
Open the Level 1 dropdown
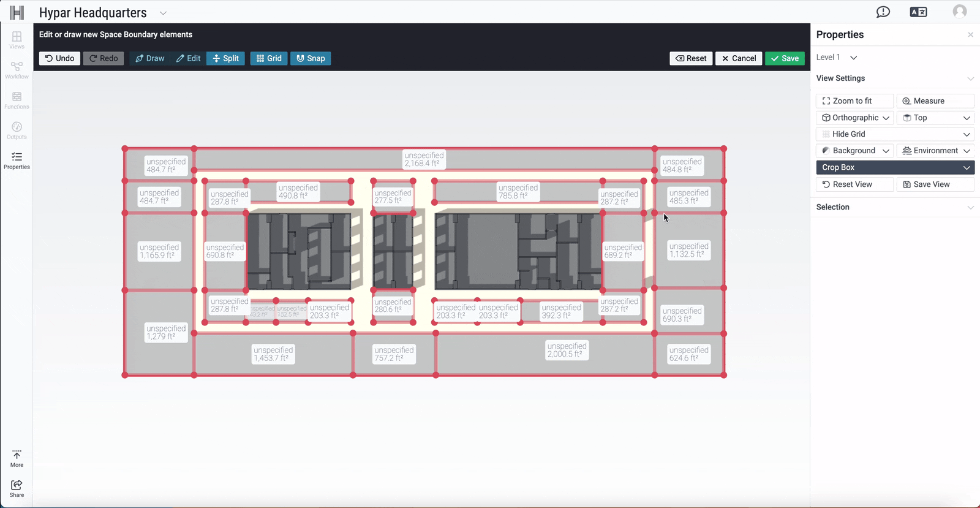coord(837,57)
